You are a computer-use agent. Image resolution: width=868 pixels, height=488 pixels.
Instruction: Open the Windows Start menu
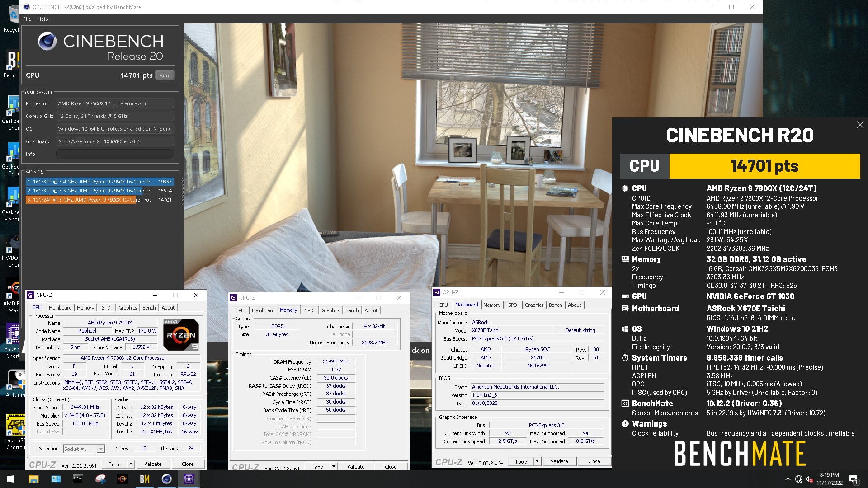pos(11,479)
